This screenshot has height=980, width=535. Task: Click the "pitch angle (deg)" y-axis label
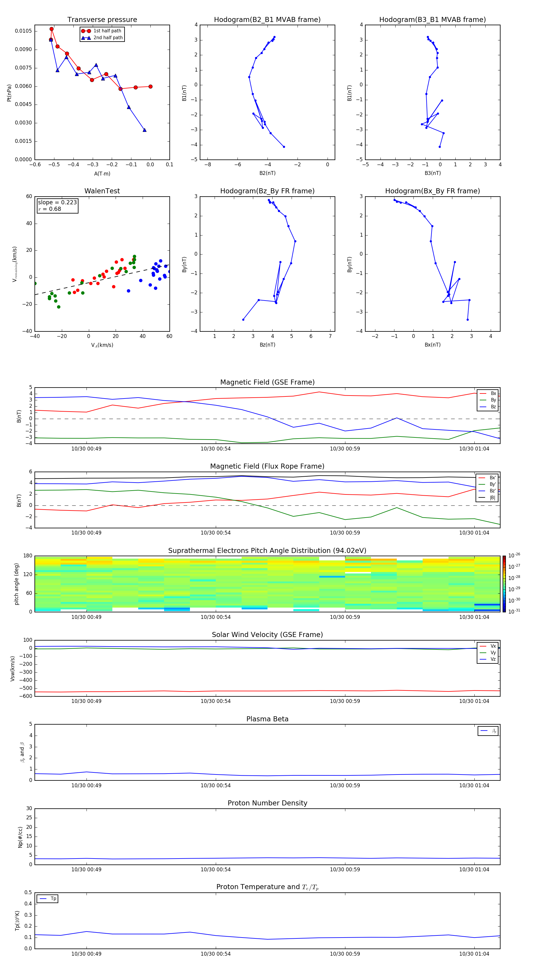click(16, 584)
